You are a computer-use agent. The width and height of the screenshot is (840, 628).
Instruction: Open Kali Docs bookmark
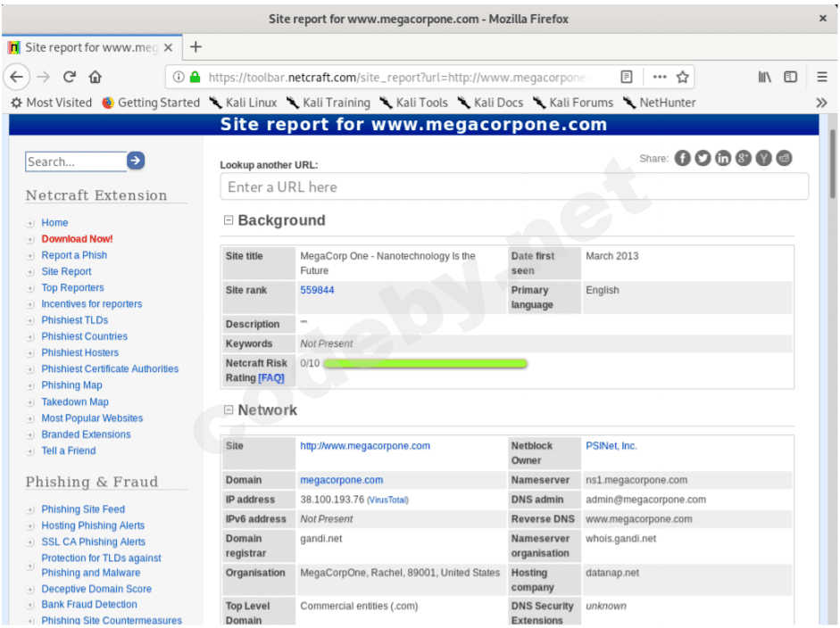(490, 103)
